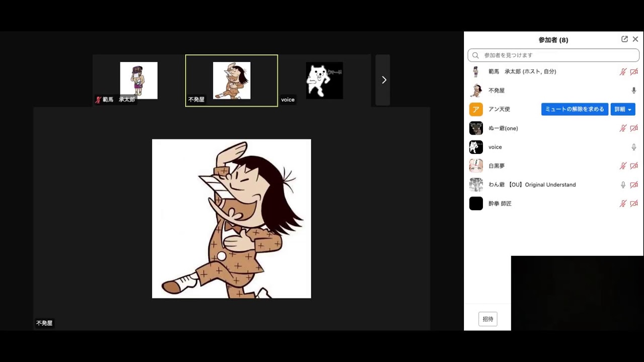
Task: Toggle 白黒夢's muted microphone icon
Action: pos(623,166)
